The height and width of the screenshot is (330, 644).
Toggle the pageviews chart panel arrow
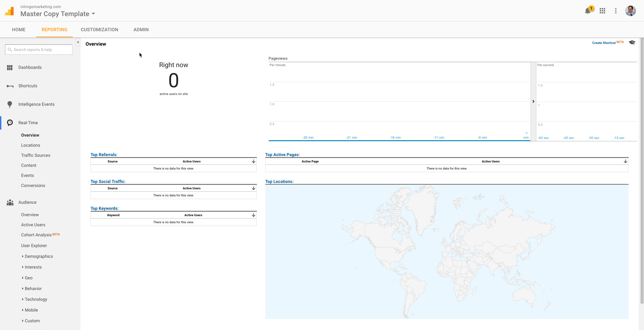pos(533,101)
